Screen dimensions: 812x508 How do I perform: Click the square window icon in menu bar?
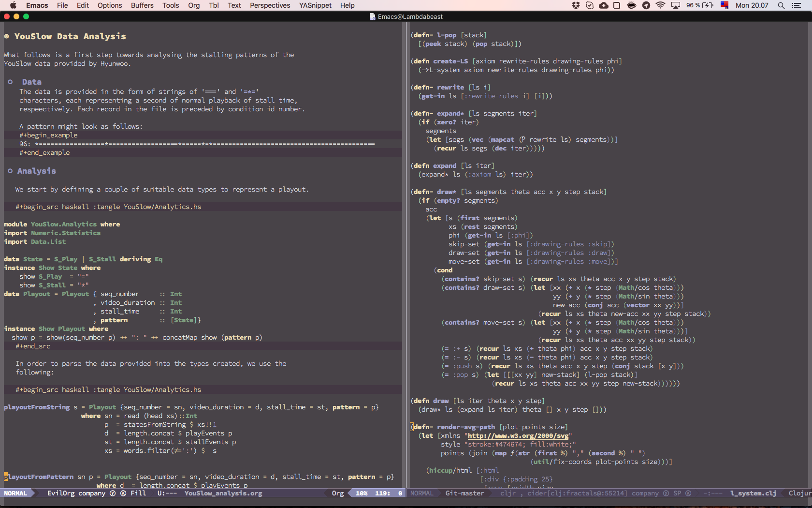pos(617,5)
